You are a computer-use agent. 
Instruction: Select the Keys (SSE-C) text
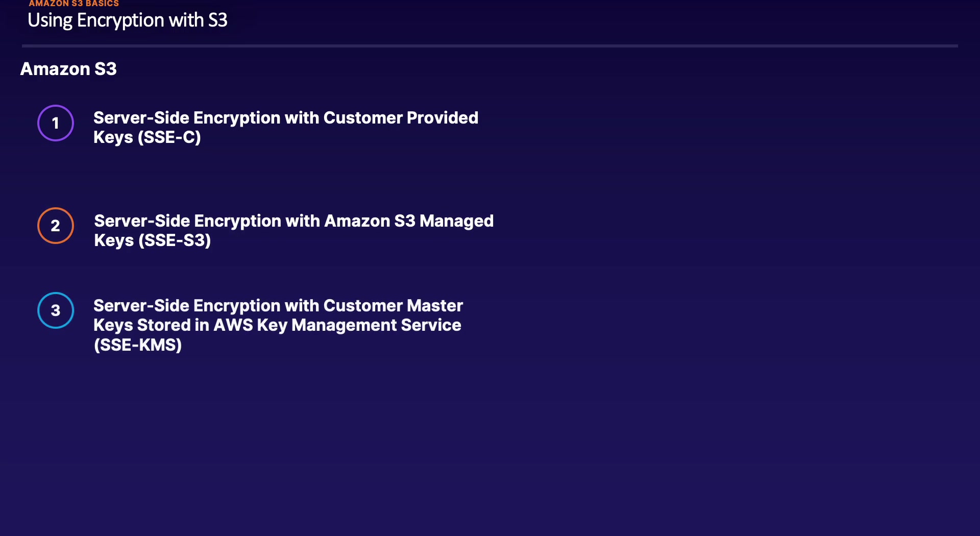[147, 137]
